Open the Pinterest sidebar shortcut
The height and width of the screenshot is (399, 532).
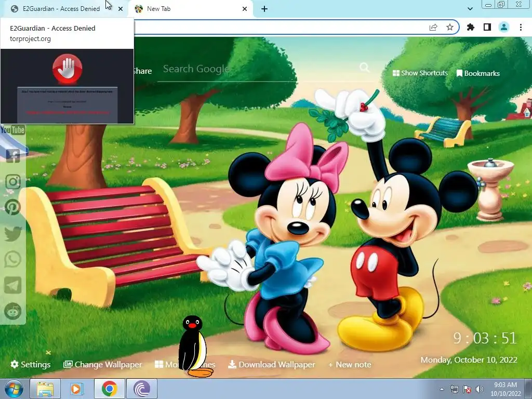13,207
